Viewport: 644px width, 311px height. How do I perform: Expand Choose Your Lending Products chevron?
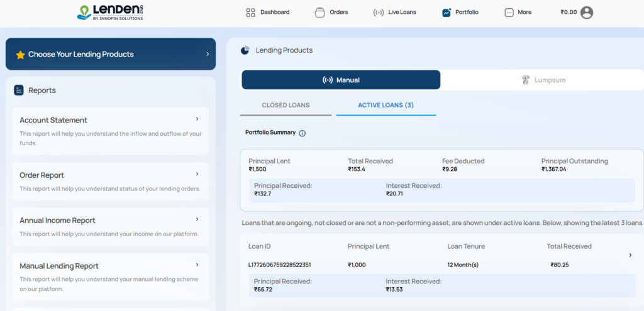tap(208, 54)
